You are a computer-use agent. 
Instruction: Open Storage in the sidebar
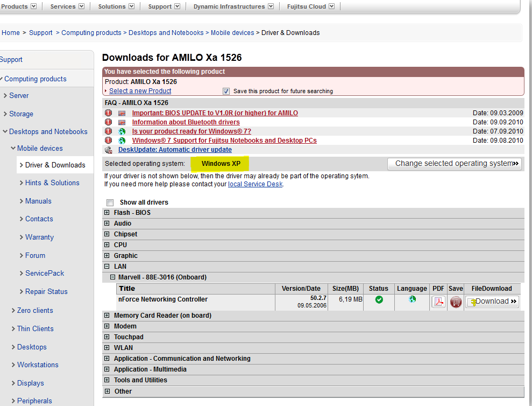[21, 114]
